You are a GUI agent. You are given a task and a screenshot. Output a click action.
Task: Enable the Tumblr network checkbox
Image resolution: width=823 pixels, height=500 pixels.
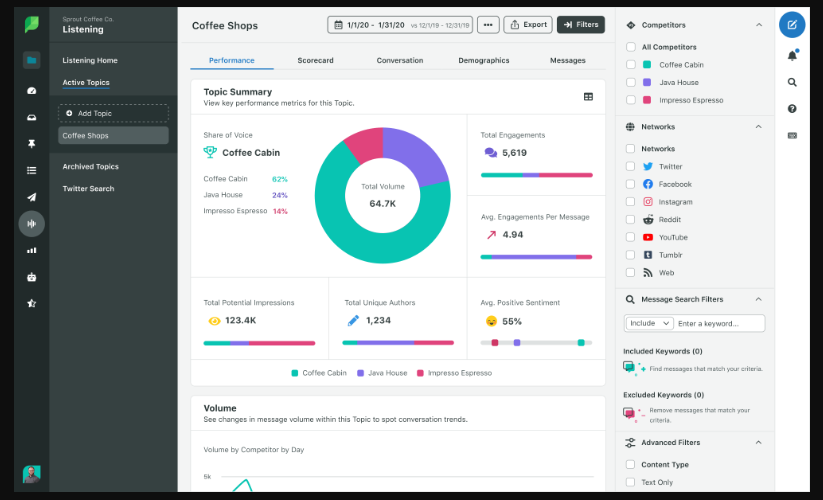630,255
